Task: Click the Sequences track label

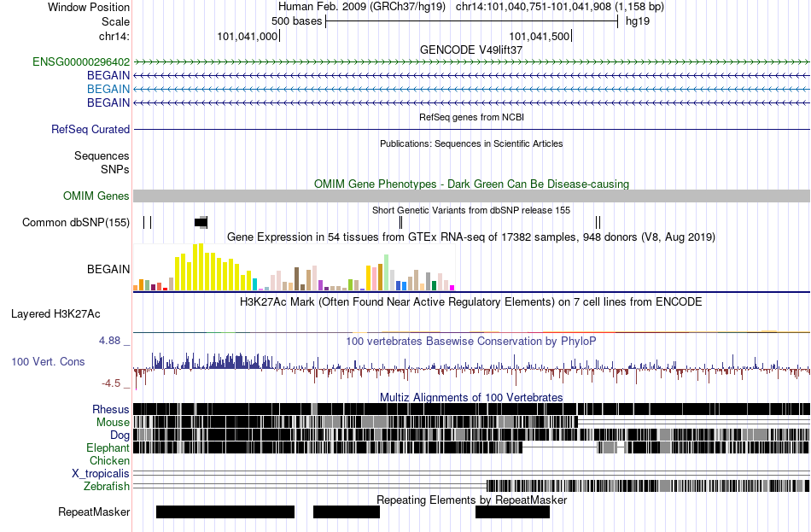Action: [x=102, y=155]
